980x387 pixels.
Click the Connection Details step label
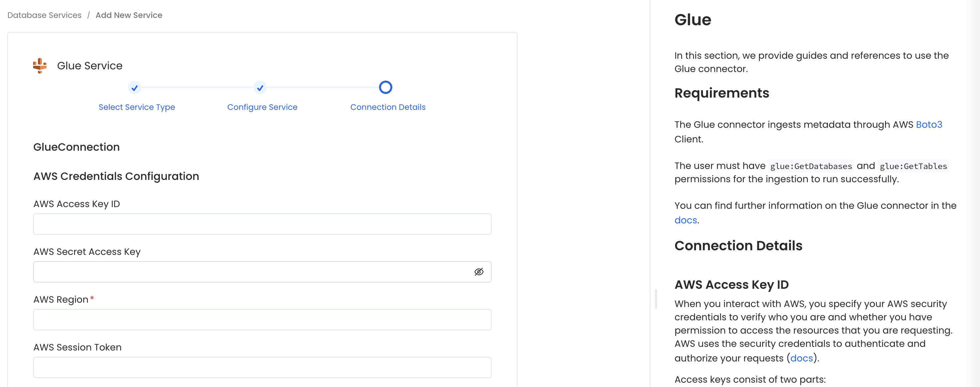click(x=388, y=107)
